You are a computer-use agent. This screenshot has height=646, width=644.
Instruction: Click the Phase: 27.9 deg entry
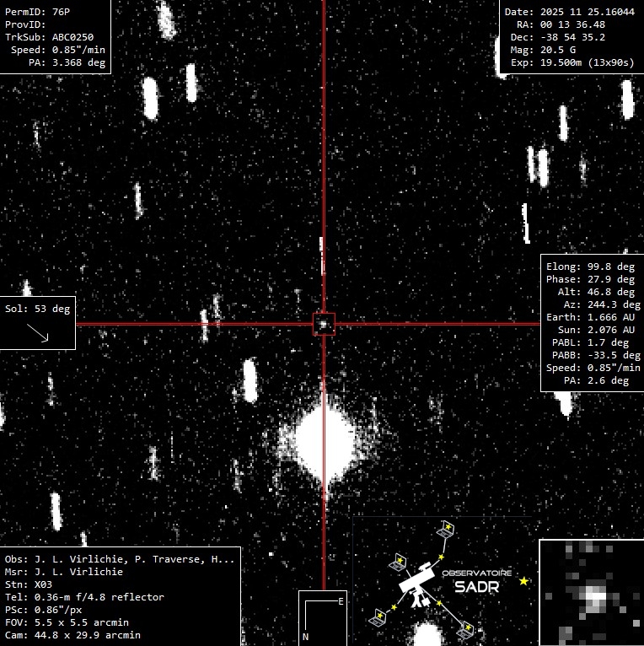coord(590,279)
